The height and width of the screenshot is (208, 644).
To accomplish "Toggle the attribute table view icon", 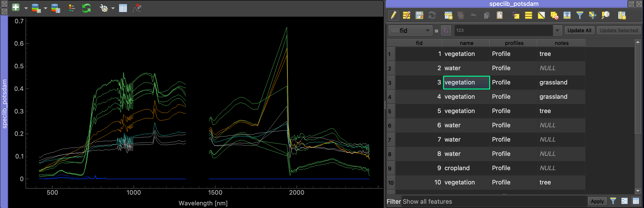I will [x=123, y=8].
